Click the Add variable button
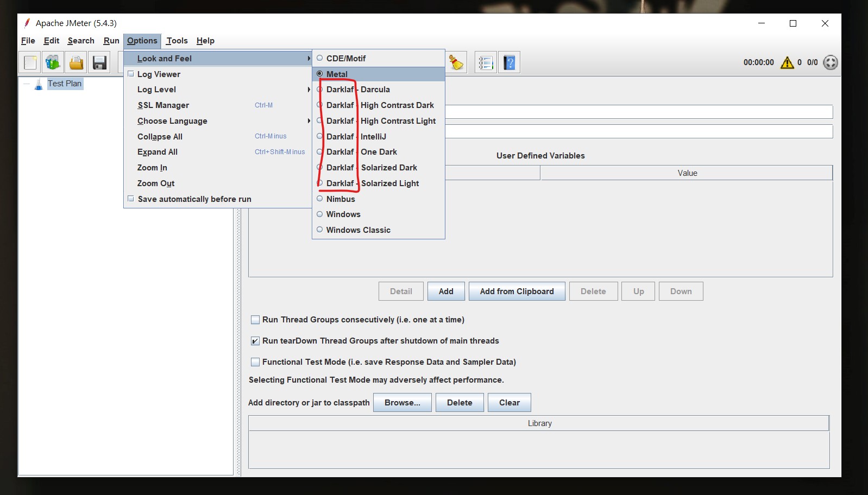 tap(446, 291)
